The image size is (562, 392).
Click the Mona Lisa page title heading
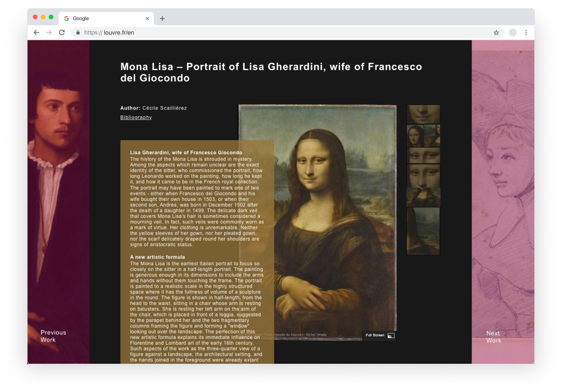point(271,72)
